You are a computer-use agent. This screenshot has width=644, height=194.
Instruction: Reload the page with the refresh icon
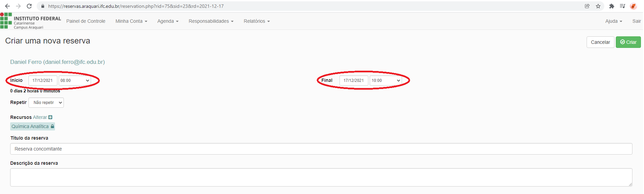point(29,6)
